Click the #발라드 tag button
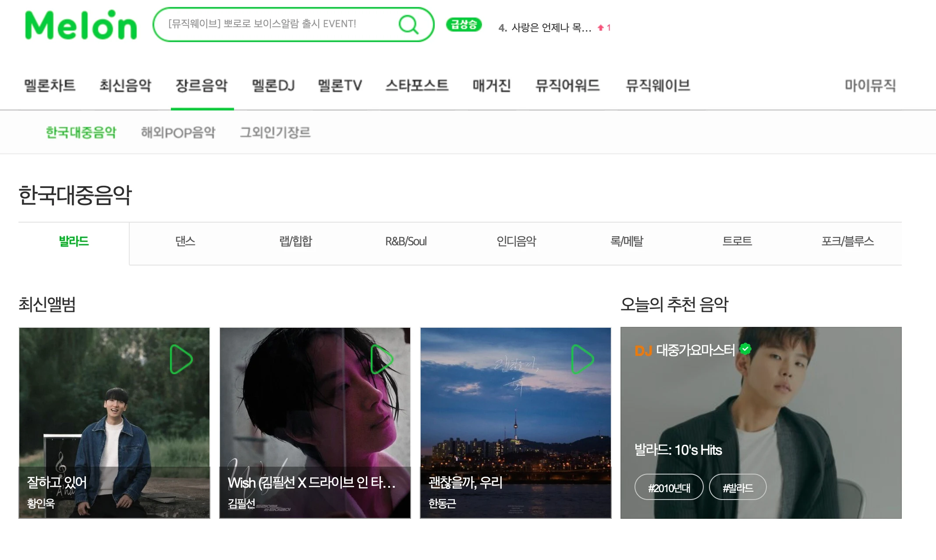 coord(737,487)
